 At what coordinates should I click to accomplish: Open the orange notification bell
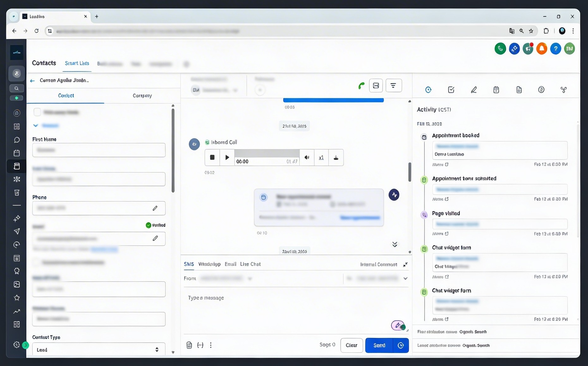[x=542, y=49]
